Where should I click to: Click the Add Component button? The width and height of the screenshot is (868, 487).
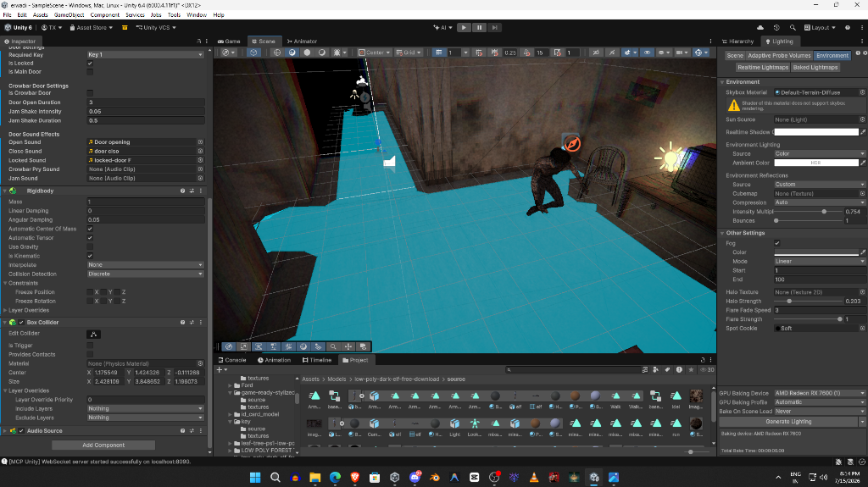(x=103, y=445)
